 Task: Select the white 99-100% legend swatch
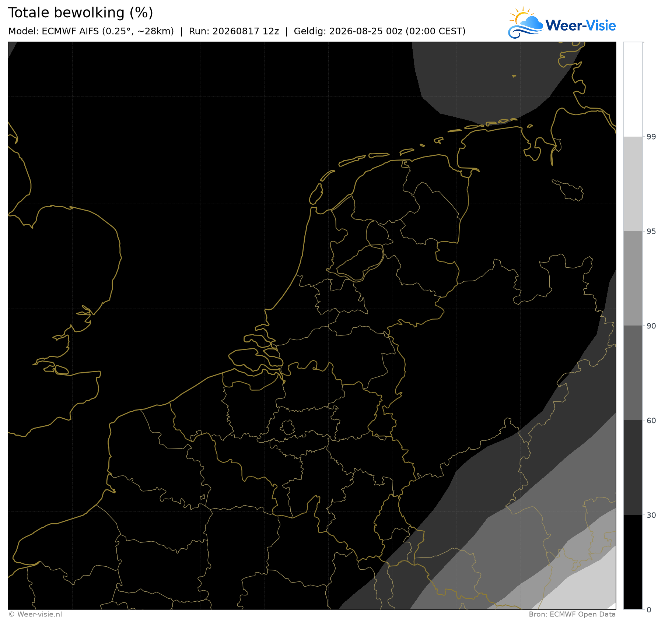pos(633,89)
